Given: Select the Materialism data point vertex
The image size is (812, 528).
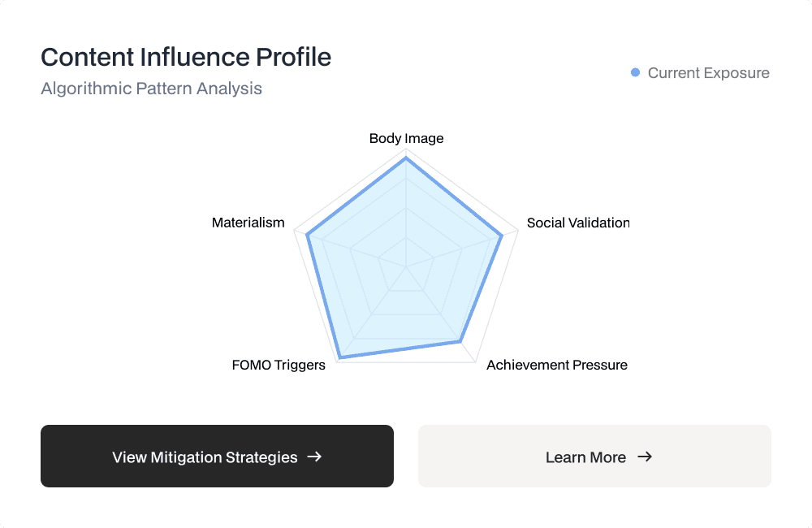Looking at the screenshot, I should [x=308, y=235].
